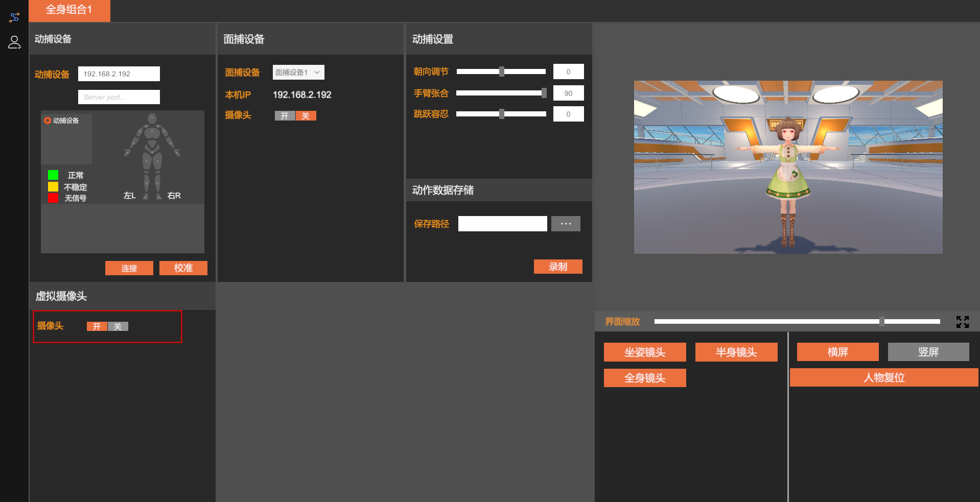The width and height of the screenshot is (980, 502).
Task: Click the green normal status indicator
Action: coord(53,175)
